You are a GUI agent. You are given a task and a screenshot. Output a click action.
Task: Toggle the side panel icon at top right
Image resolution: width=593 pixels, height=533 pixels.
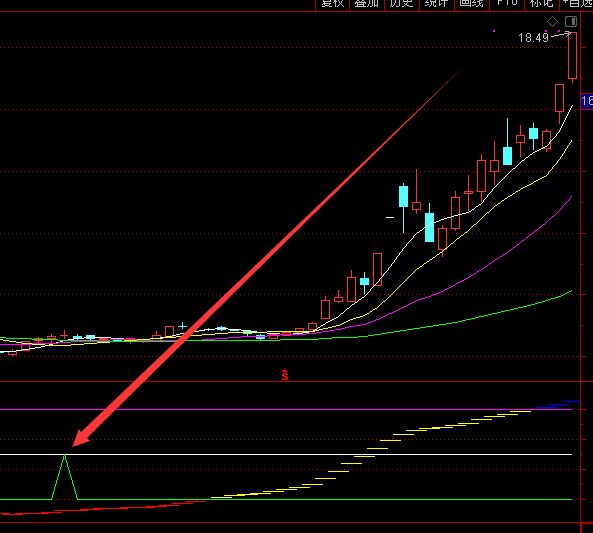[x=571, y=22]
